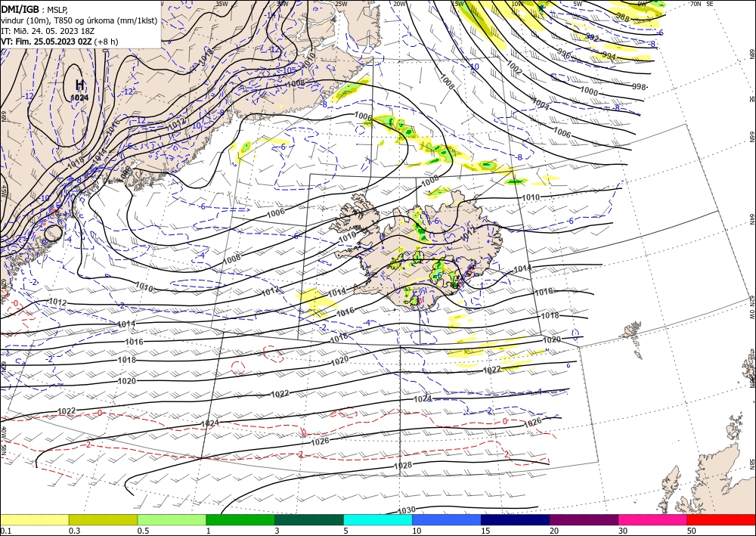This screenshot has width=756, height=536.
Task: Click the 'VT: Fim. 25.05.2023 02Z (+8 h)' line
Action: pyautogui.click(x=59, y=42)
